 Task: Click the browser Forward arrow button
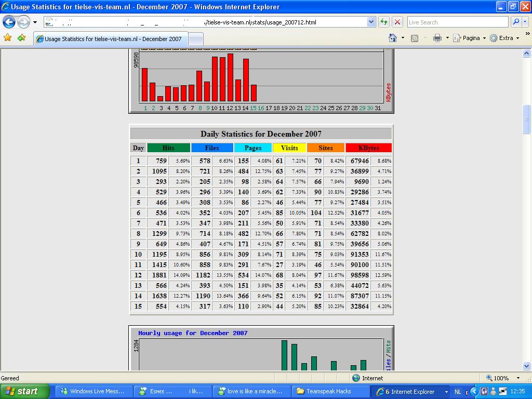(x=23, y=22)
